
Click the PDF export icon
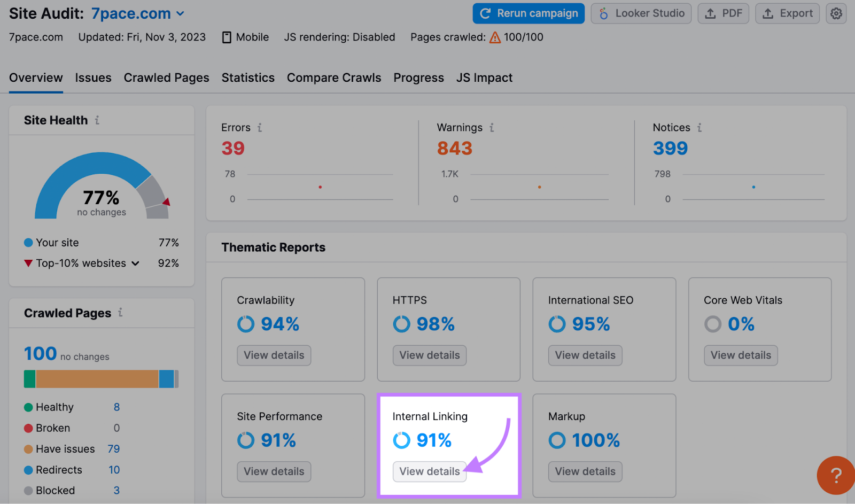(711, 13)
